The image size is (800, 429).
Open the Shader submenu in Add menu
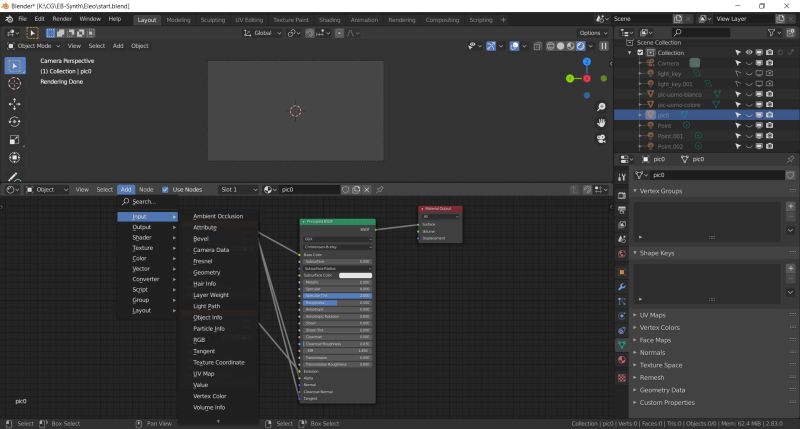pyautogui.click(x=148, y=238)
